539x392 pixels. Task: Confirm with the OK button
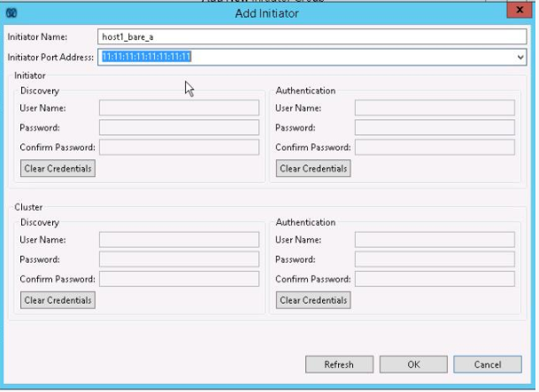click(x=413, y=365)
